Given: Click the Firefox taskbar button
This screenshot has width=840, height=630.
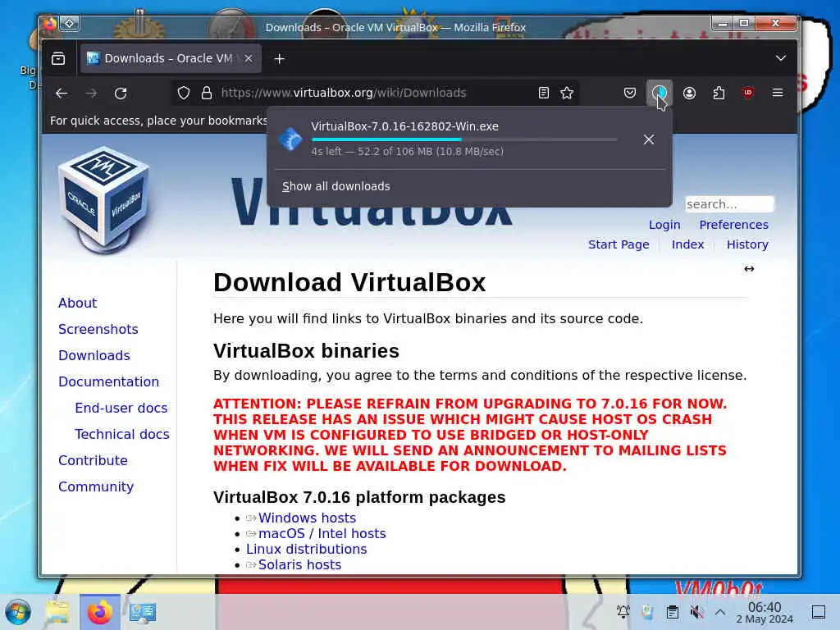Looking at the screenshot, I should pyautogui.click(x=99, y=612).
